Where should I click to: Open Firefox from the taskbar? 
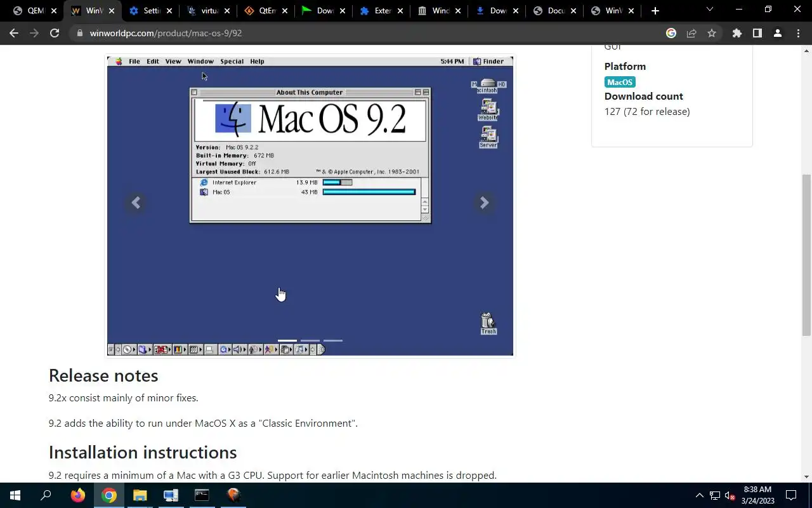(x=78, y=495)
